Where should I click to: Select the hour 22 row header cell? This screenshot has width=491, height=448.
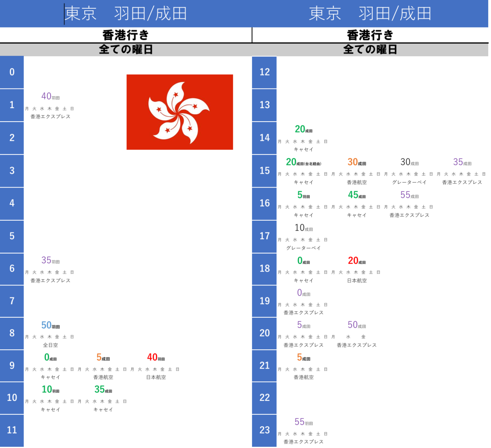(x=264, y=398)
